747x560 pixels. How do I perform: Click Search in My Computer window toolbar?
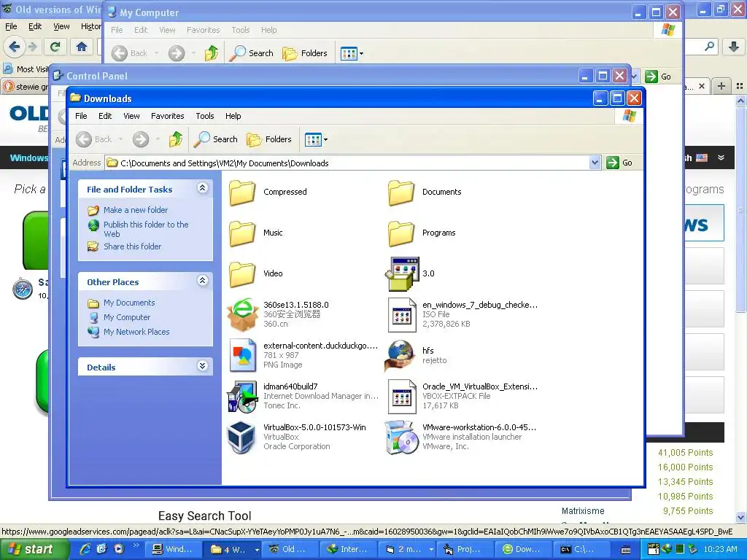tap(251, 52)
